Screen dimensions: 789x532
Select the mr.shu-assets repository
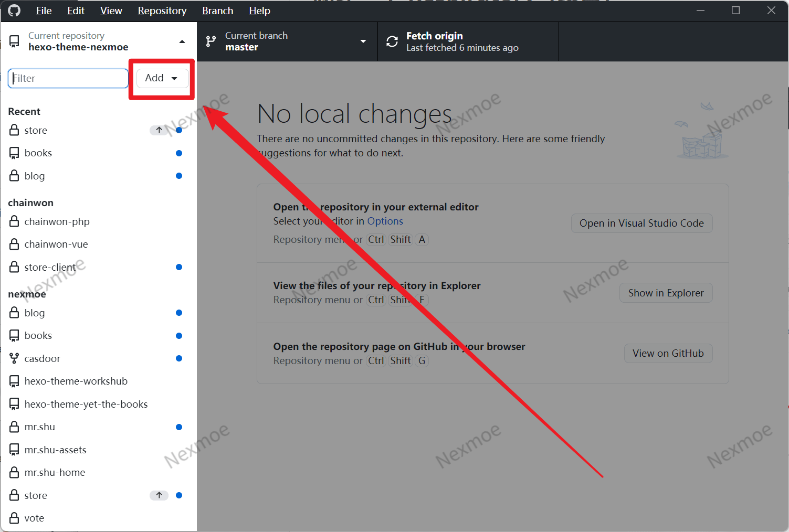point(55,450)
